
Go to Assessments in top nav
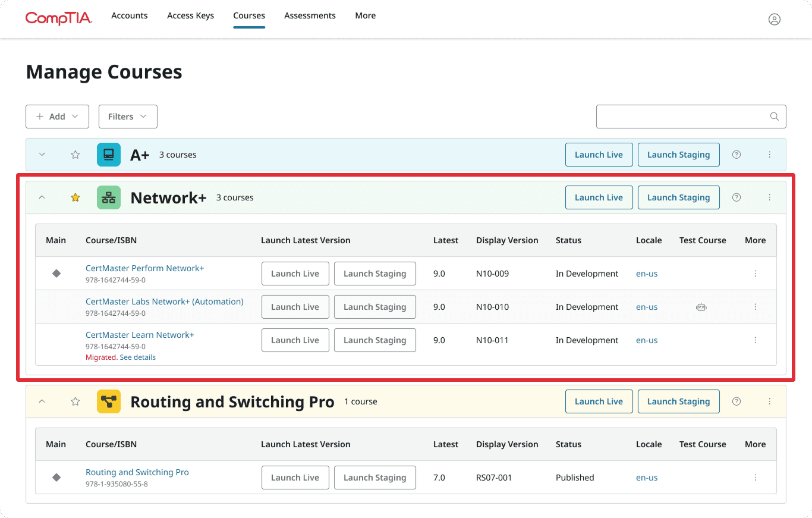[x=310, y=15]
